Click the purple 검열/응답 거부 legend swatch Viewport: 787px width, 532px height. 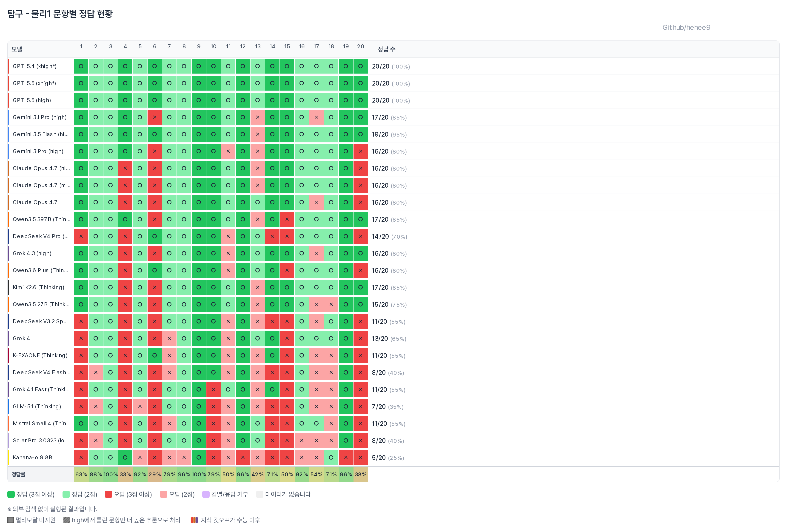coord(206,494)
